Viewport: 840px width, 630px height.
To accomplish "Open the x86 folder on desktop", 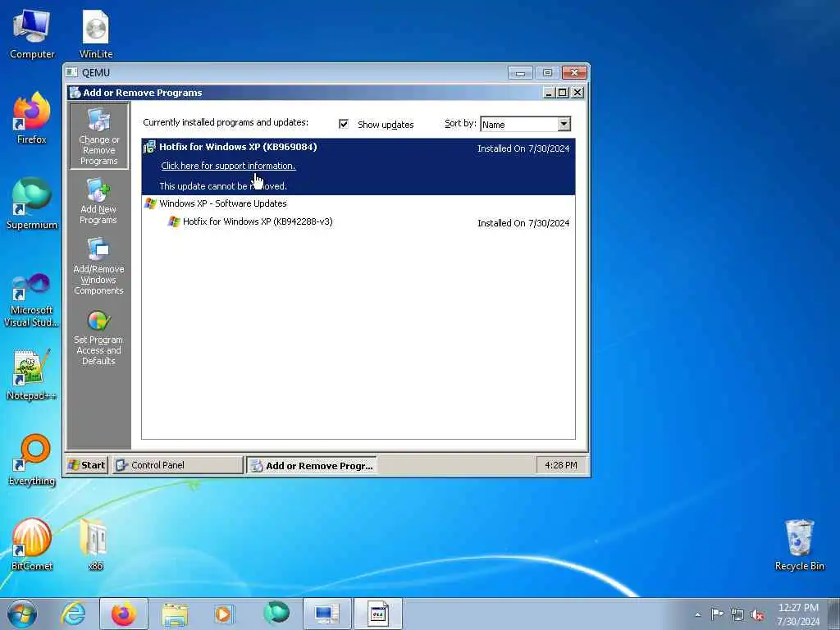I will pyautogui.click(x=95, y=545).
